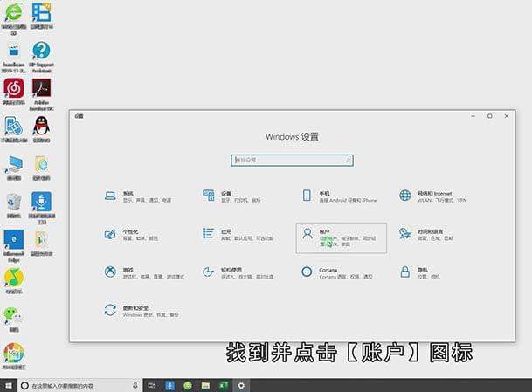Select the 360 browser desktop shortcut
This screenshot has height=392, width=532.
tap(13, 18)
